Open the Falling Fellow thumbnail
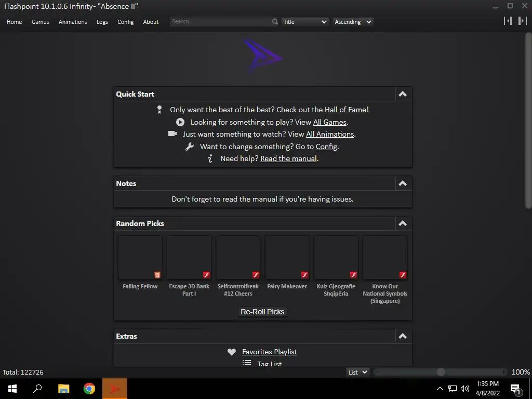The height and width of the screenshot is (399, 532). click(x=140, y=258)
